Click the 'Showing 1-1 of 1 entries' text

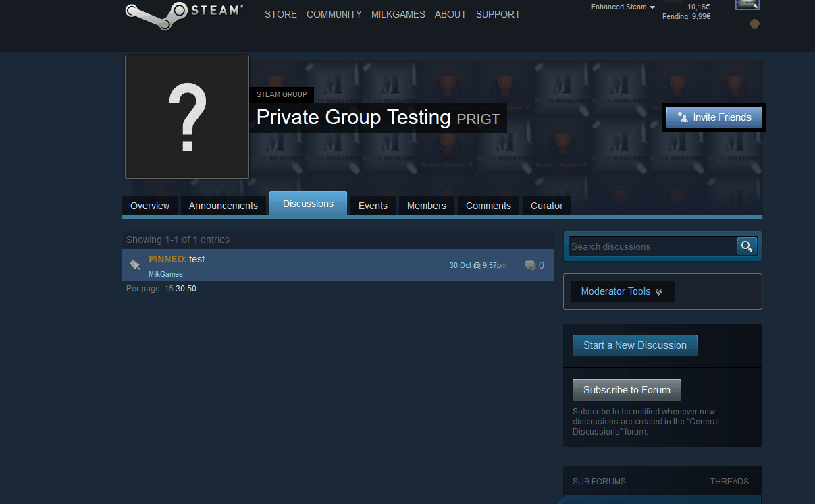tap(178, 240)
